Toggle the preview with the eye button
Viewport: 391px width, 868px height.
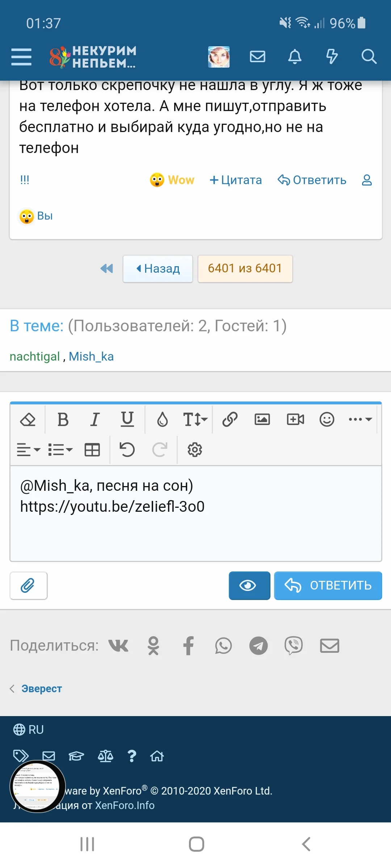249,586
